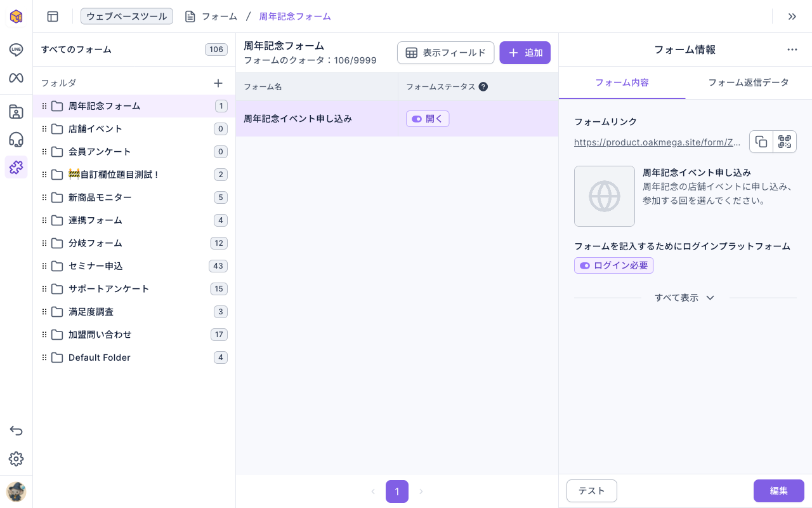Toggle the 開く form status switch
The image size is (812, 508).
(x=428, y=119)
